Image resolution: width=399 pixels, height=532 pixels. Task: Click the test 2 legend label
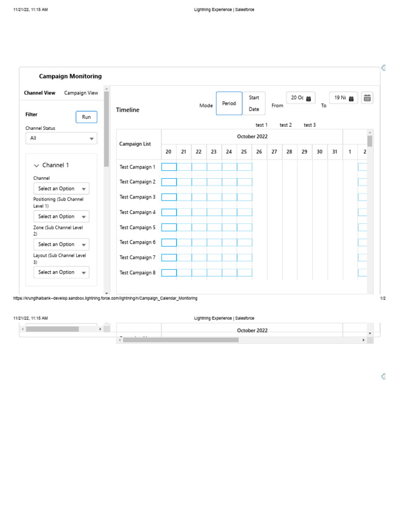[286, 125]
